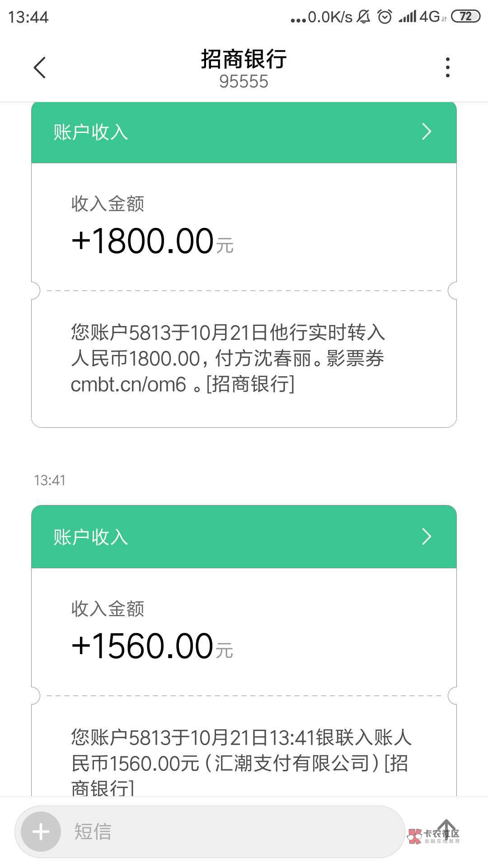Tap the 13:41 message timestamp
This screenshot has width=488, height=868.
[x=50, y=480]
